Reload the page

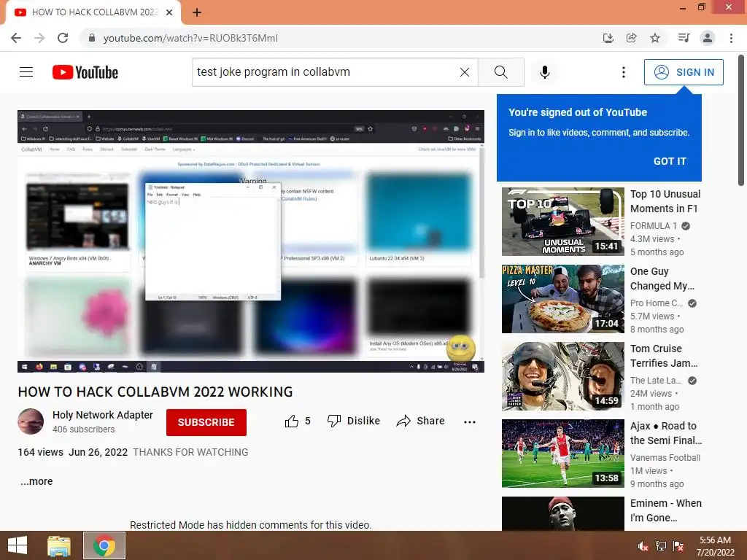[63, 38]
